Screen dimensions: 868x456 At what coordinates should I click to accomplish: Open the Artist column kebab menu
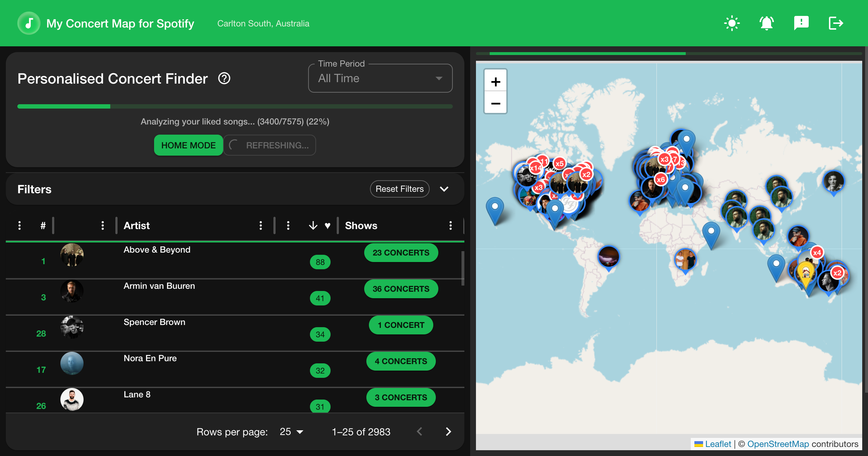pyautogui.click(x=261, y=225)
